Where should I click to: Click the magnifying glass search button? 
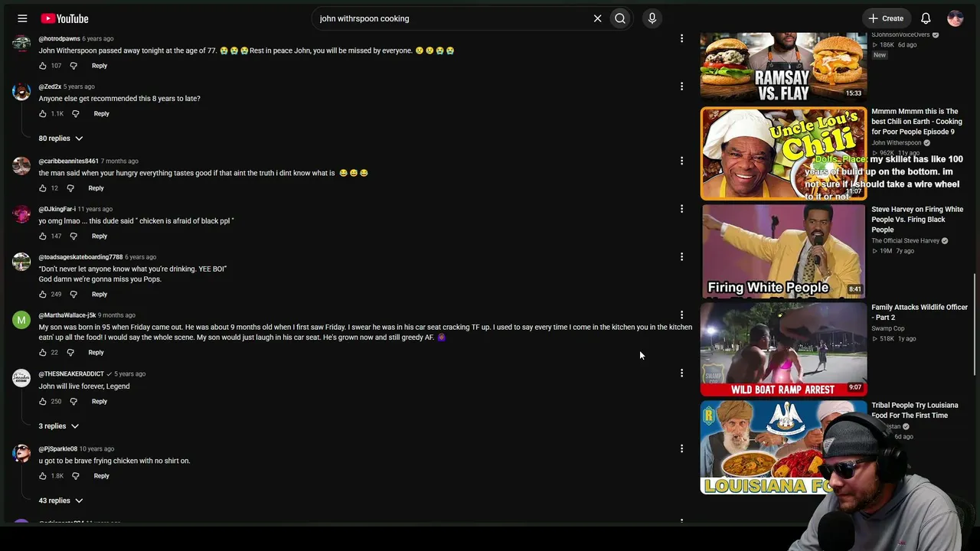pyautogui.click(x=620, y=18)
